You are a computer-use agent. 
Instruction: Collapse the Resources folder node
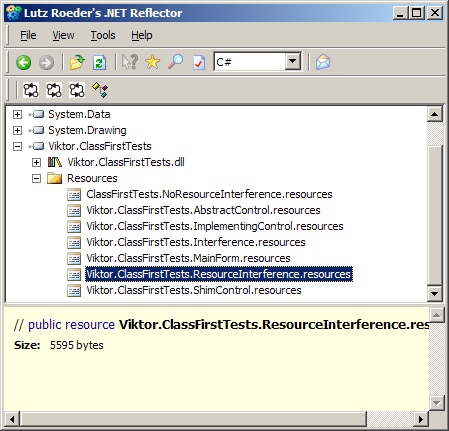36,178
